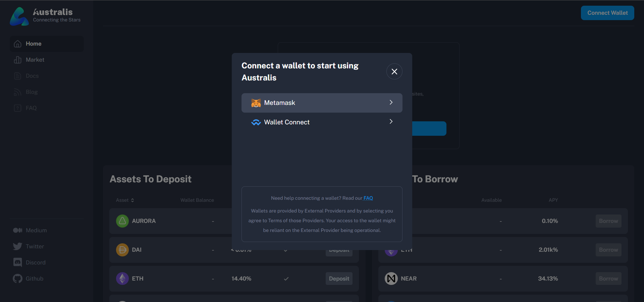Click the Twitter bird icon

[18, 246]
